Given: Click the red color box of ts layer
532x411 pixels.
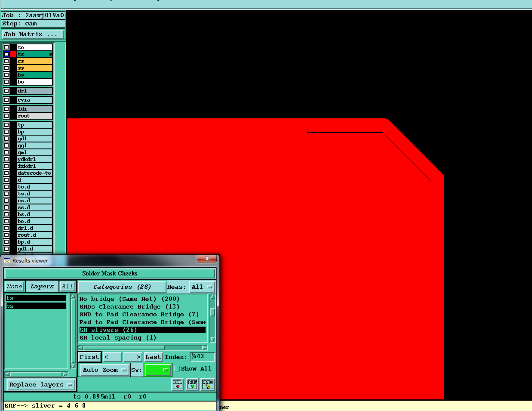Looking at the screenshot, I should tap(13, 54).
